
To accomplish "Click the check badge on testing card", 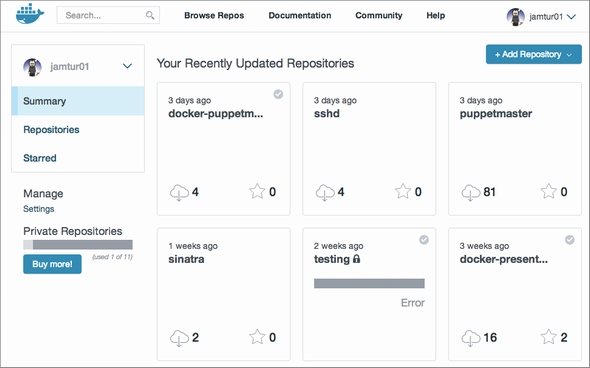I will [x=424, y=240].
